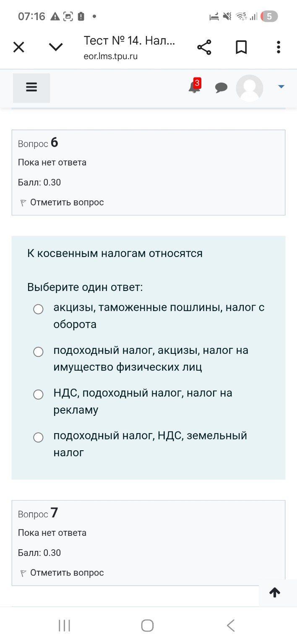
Task: Open the Moodle navigation hamburger menu
Action: (31, 88)
